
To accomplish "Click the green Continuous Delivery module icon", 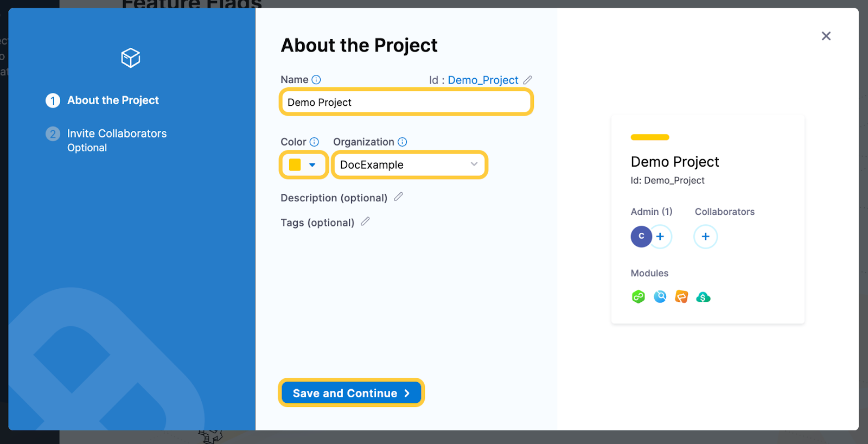I will pos(639,297).
